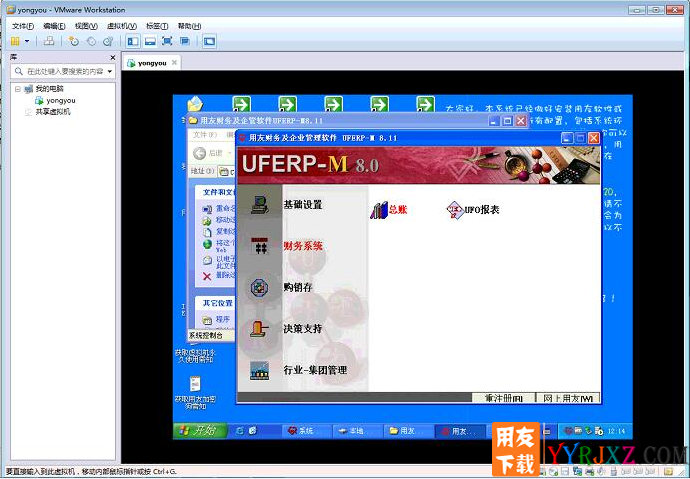This screenshot has height=479, width=690.
Task: Click the 财务系统 abacus icon
Action: pos(260,246)
